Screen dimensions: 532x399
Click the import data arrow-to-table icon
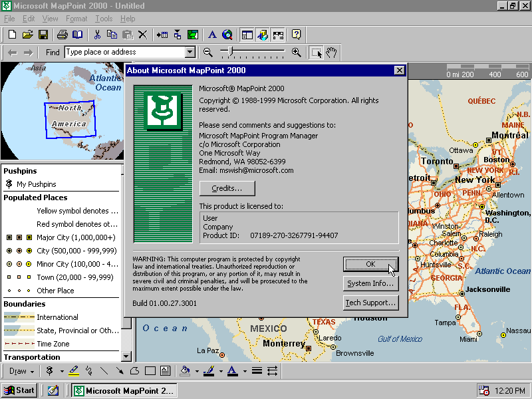[x=162, y=35]
